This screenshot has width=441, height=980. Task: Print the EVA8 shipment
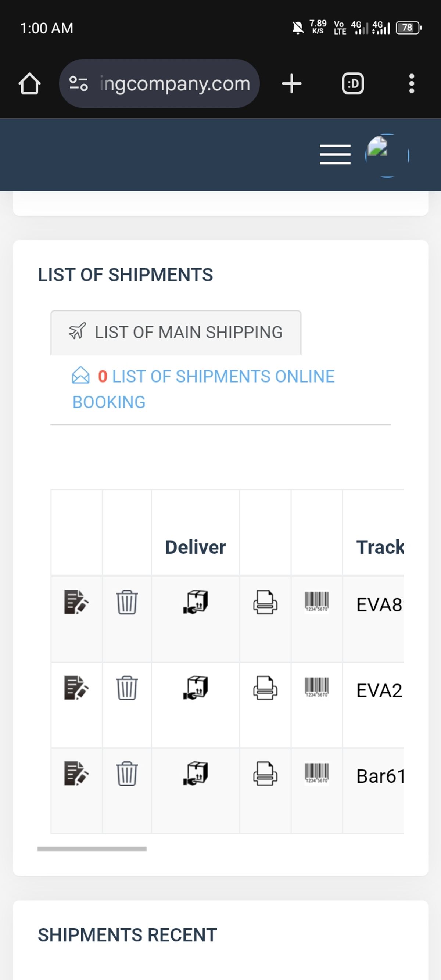(x=265, y=602)
